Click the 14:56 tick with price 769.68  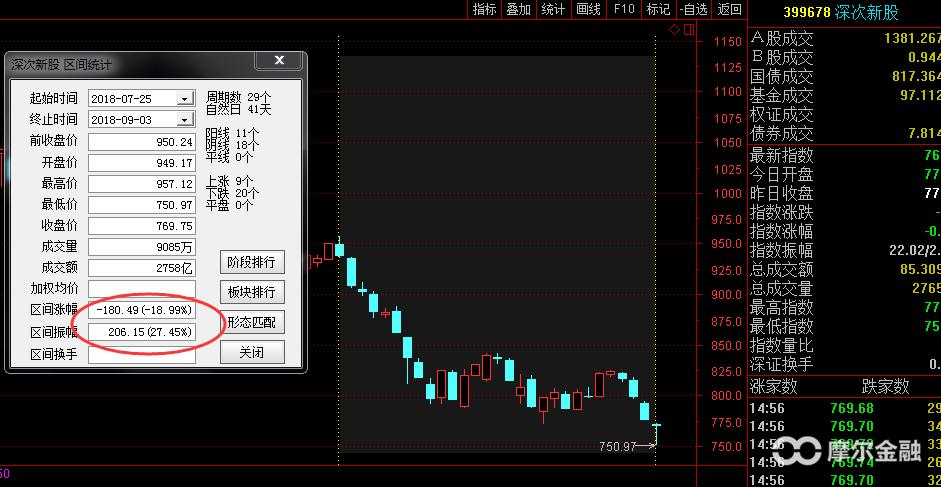pyautogui.click(x=845, y=408)
